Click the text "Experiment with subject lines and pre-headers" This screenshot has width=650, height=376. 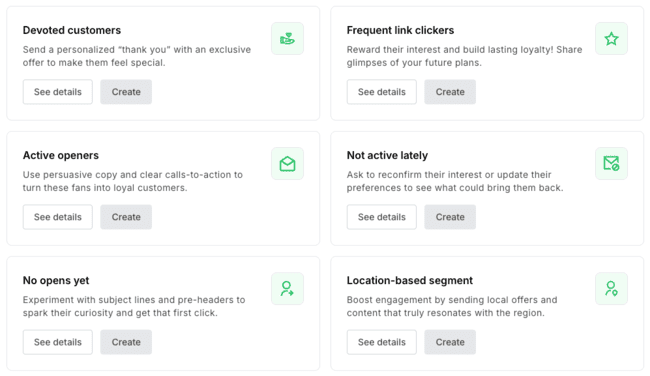(x=128, y=300)
